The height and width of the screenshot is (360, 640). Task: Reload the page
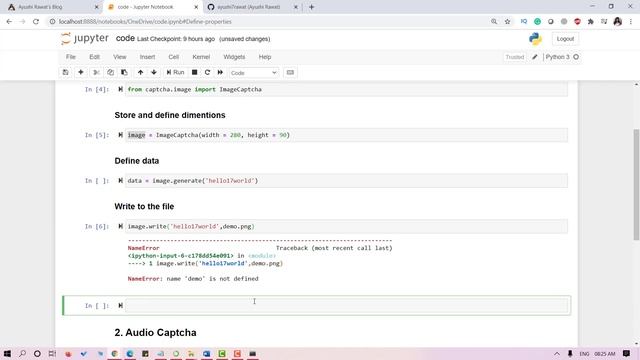pos(36,22)
